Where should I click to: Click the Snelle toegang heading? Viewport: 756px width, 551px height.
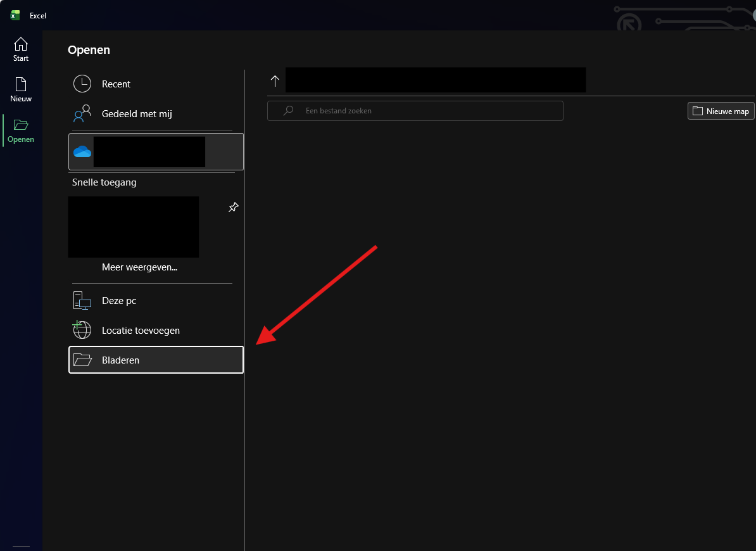[104, 182]
